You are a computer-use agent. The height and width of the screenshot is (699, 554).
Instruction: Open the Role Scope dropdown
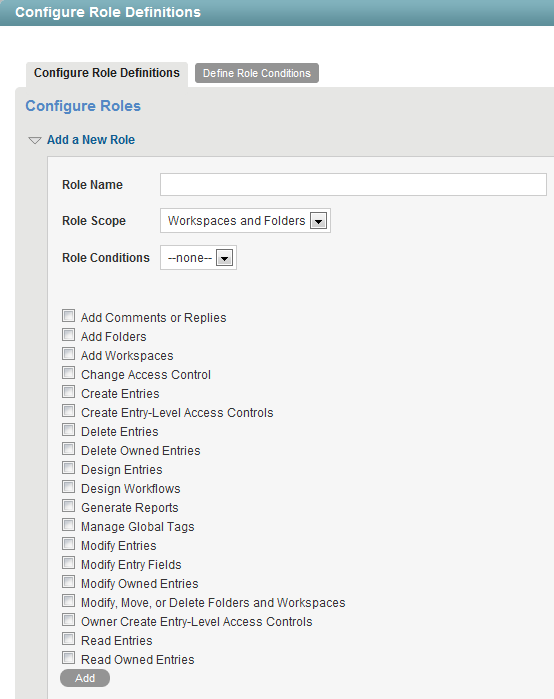(x=245, y=221)
